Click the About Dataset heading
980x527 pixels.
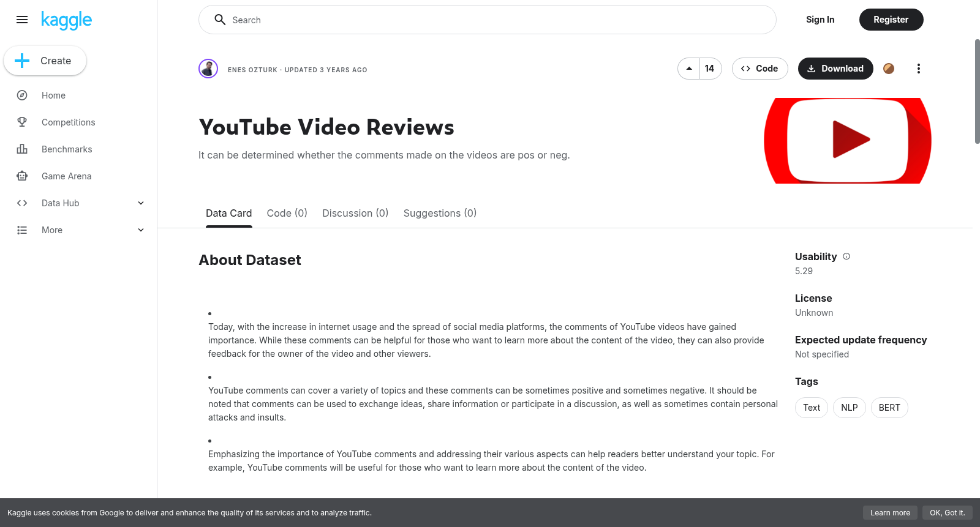pos(250,260)
